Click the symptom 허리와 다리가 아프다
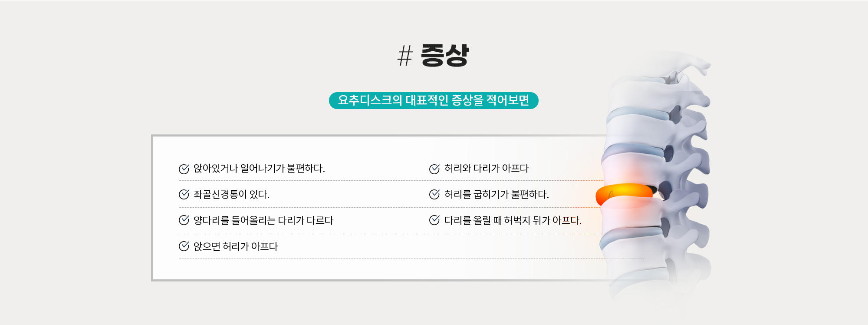This screenshot has height=325, width=868. (487, 169)
